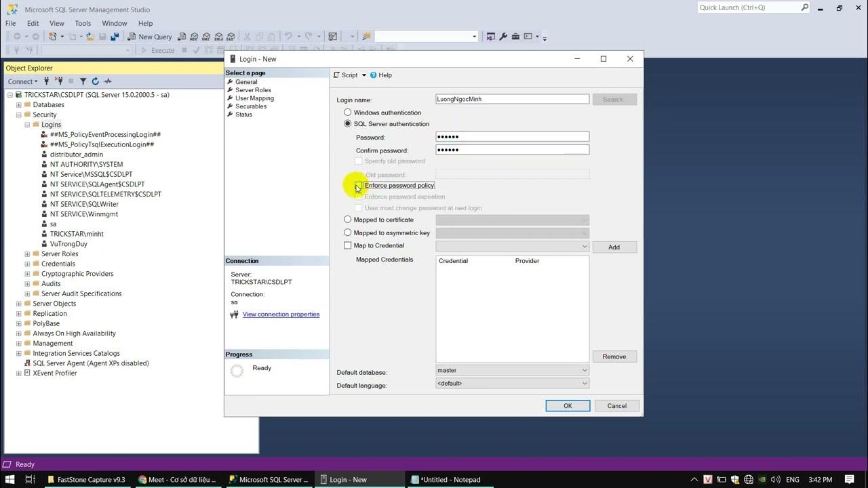
Task: Click View connection properties link
Action: 281,314
